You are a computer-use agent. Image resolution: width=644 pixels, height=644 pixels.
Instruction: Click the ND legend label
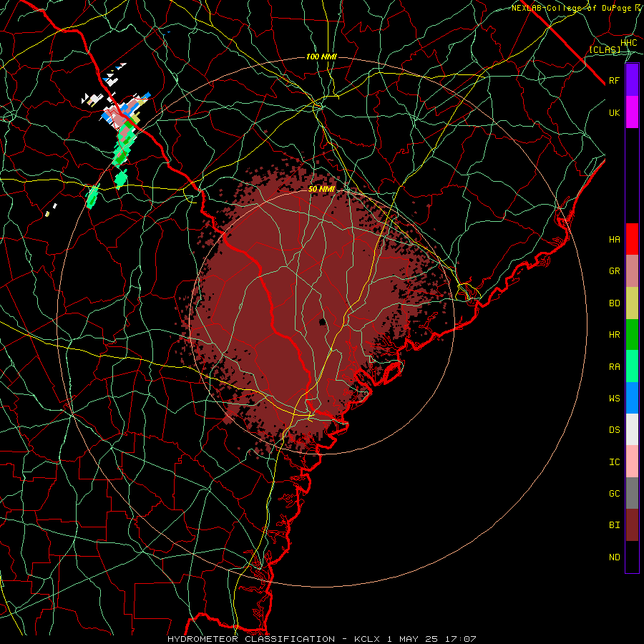tap(615, 557)
